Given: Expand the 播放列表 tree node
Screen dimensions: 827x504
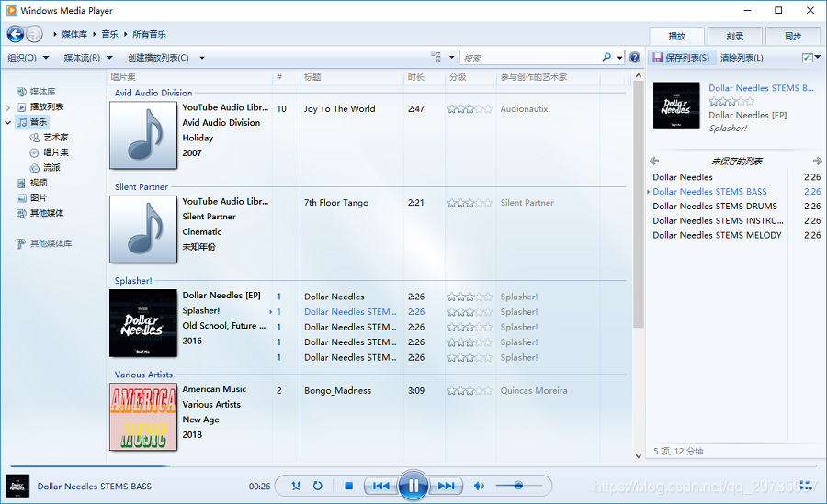Looking at the screenshot, I should tap(8, 107).
